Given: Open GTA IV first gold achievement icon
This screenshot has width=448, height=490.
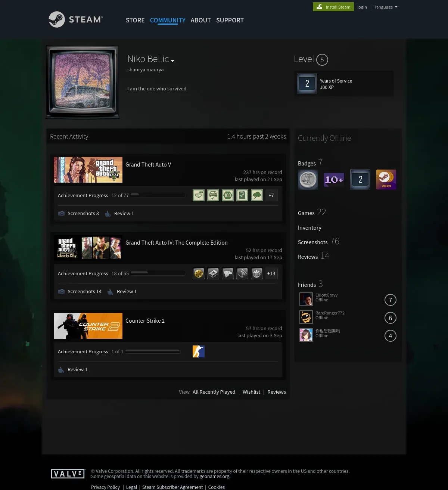Looking at the screenshot, I should [x=199, y=273].
